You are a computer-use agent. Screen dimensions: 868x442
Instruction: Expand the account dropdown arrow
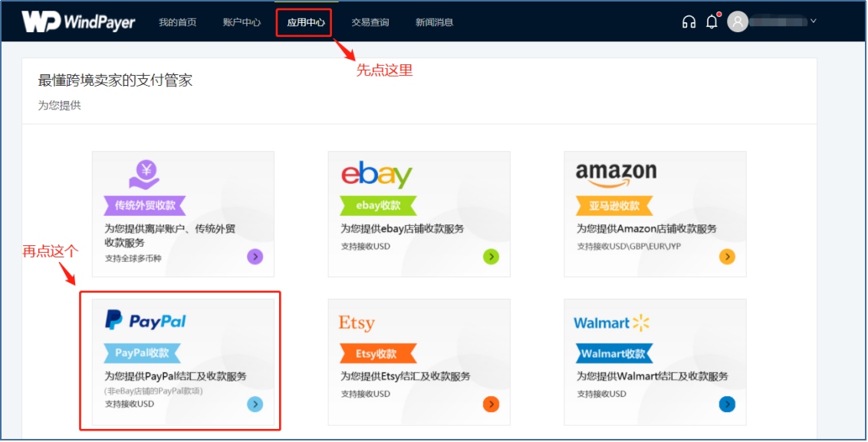814,21
